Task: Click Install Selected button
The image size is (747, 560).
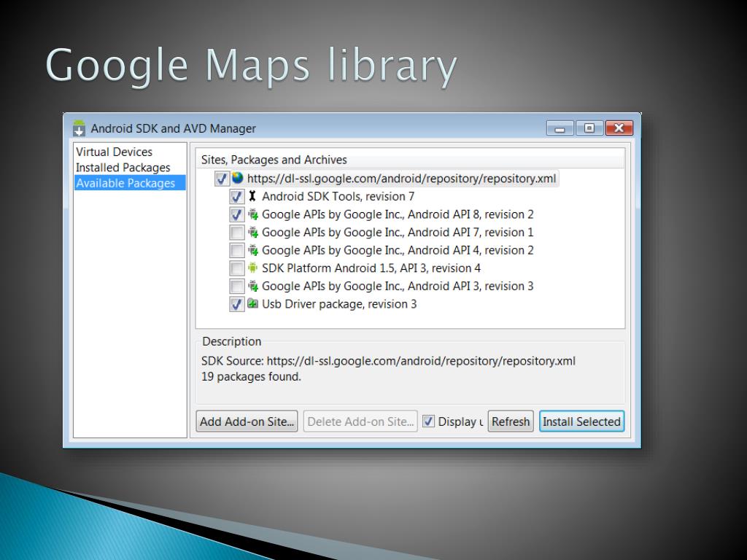Action: [581, 421]
